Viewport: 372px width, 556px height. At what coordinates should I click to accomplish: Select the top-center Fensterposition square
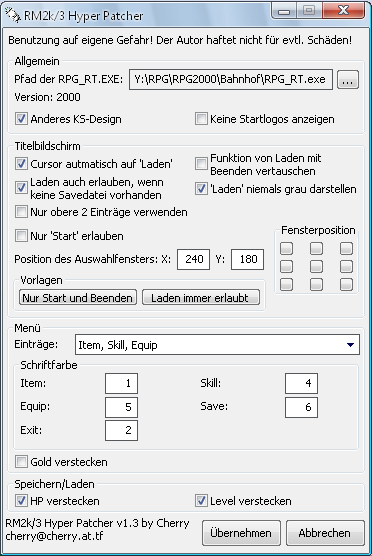[x=316, y=248]
